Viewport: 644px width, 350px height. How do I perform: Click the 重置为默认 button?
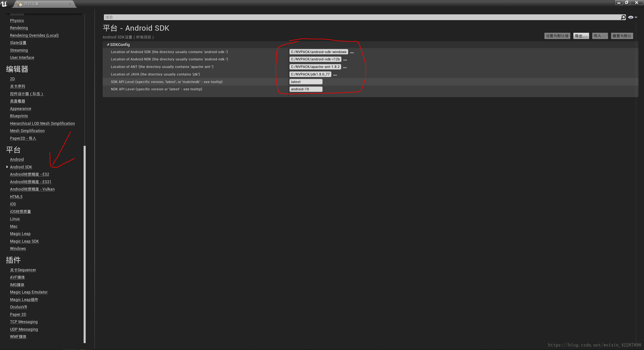[622, 36]
